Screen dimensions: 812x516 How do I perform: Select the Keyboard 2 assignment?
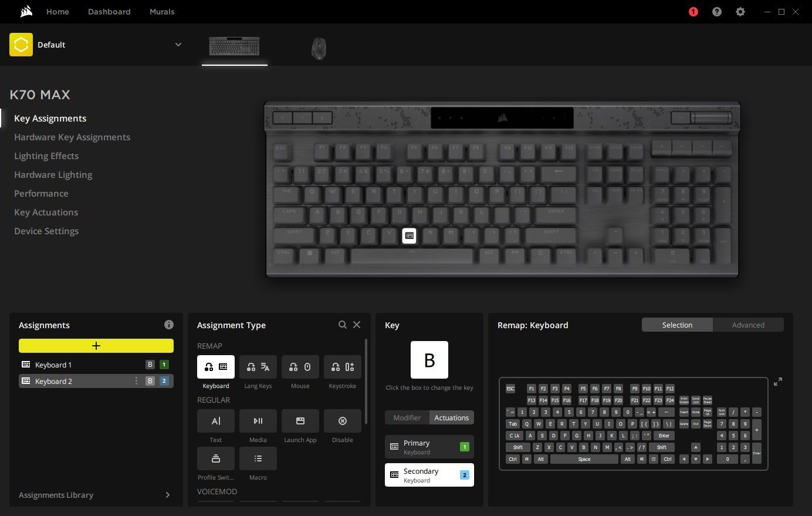point(96,381)
